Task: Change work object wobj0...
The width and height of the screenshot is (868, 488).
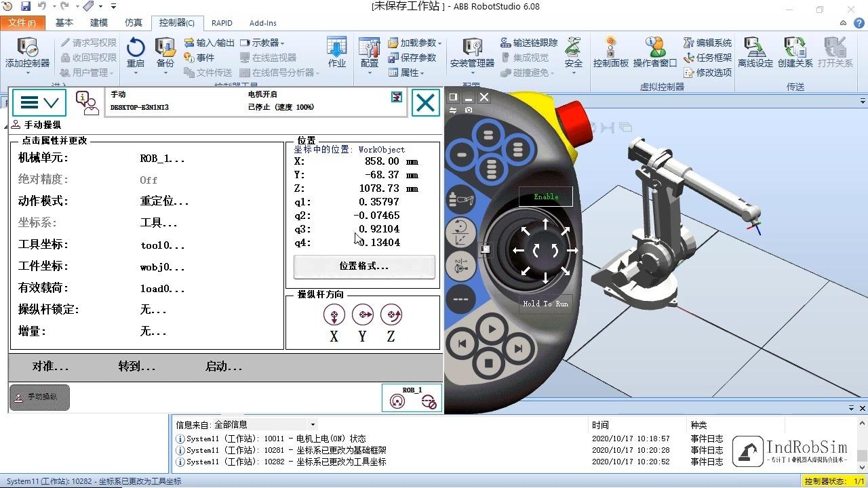Action: pyautogui.click(x=163, y=266)
